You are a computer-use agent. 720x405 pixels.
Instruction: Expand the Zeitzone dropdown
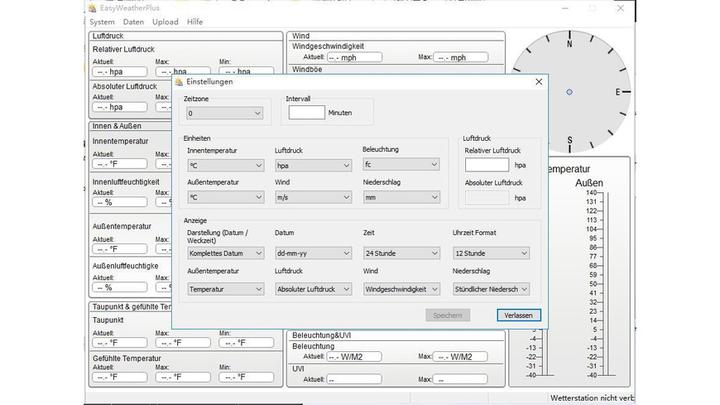[225, 113]
